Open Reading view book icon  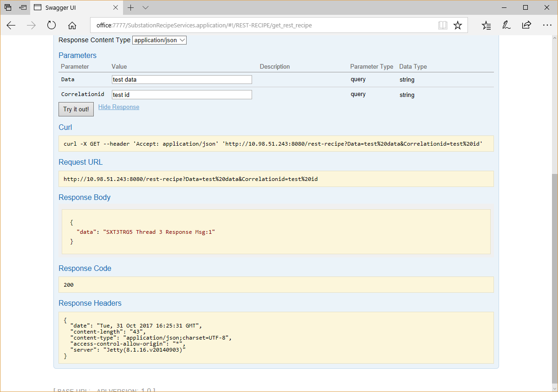point(442,26)
